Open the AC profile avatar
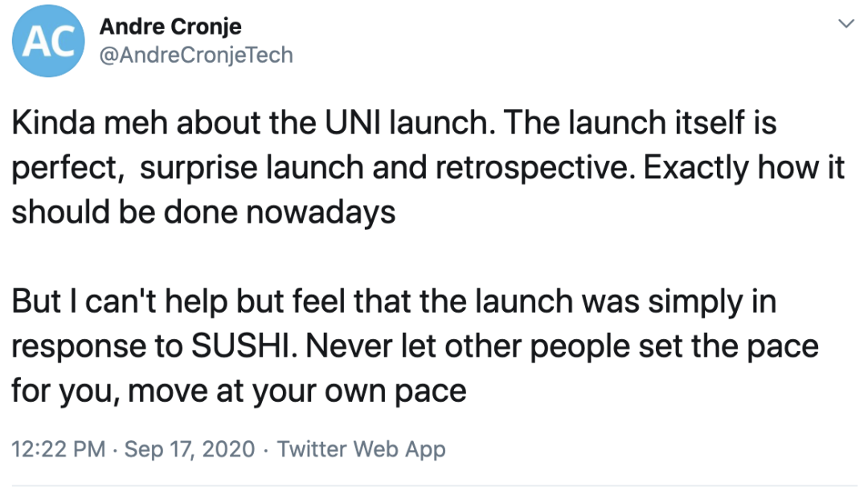868x491 pixels. tap(49, 41)
